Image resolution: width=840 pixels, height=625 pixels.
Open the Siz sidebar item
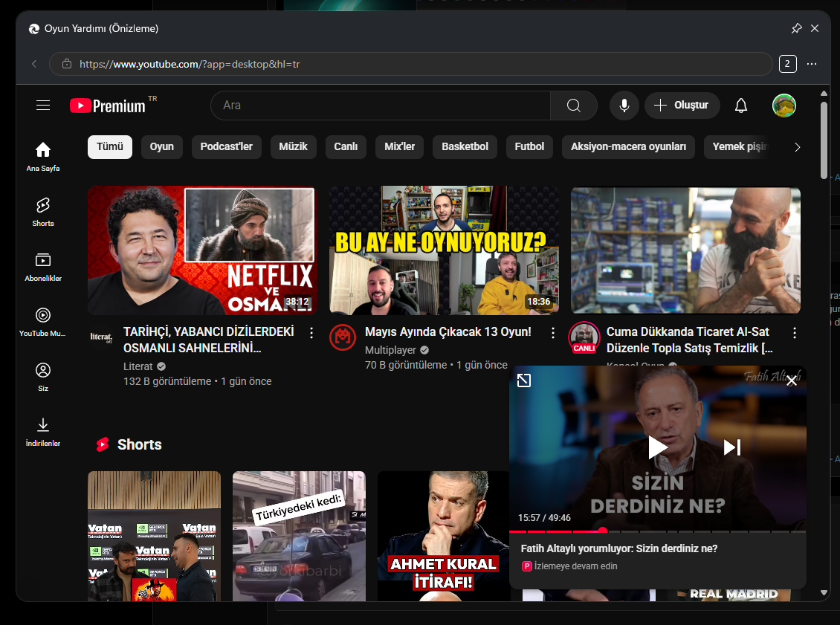[43, 377]
